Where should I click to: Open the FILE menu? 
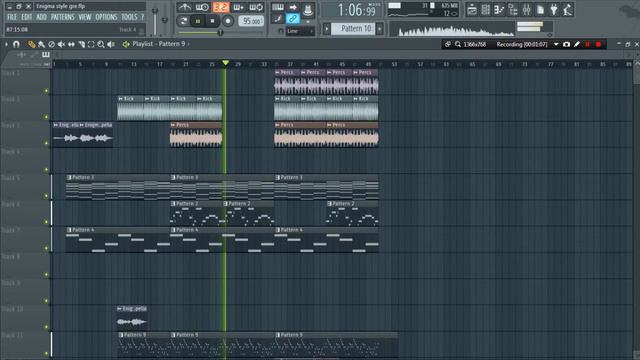pos(12,17)
